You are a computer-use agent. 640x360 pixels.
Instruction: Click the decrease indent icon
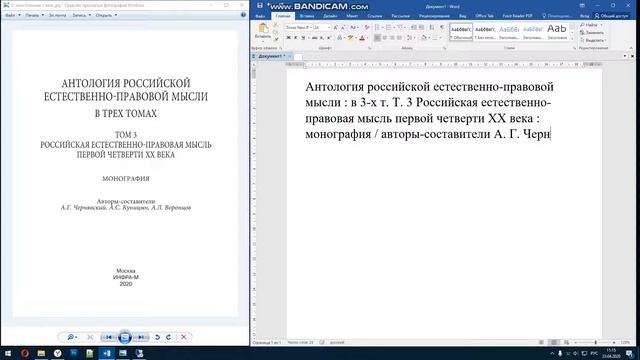coord(413,27)
